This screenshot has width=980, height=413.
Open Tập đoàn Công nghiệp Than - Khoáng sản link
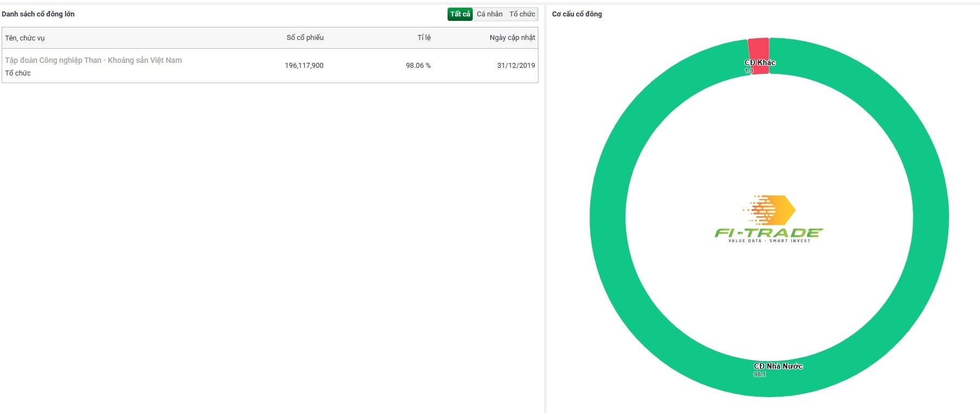click(x=94, y=60)
